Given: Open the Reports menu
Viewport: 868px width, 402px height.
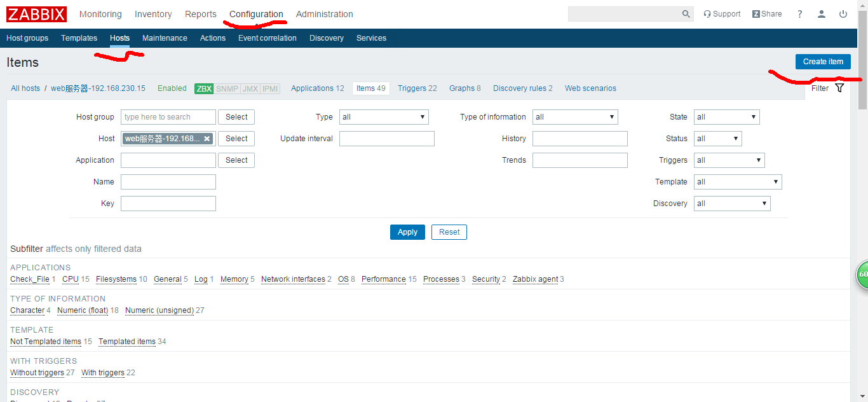Looking at the screenshot, I should [201, 14].
